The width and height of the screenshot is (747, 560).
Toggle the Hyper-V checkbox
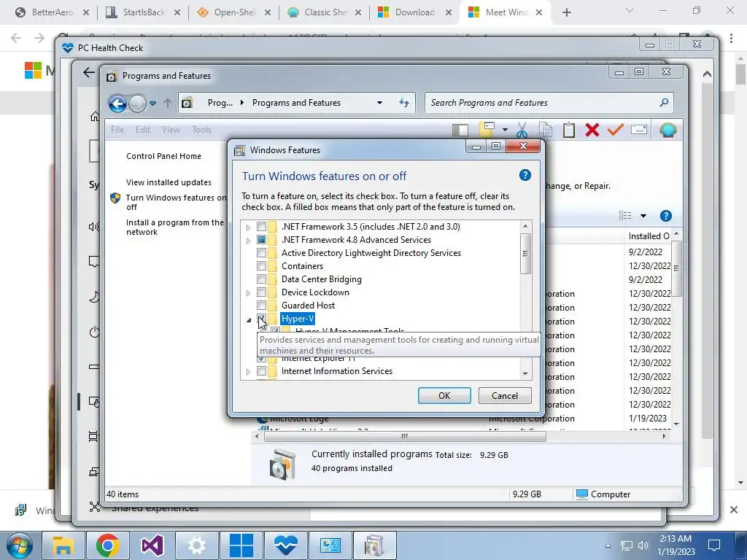pos(261,318)
